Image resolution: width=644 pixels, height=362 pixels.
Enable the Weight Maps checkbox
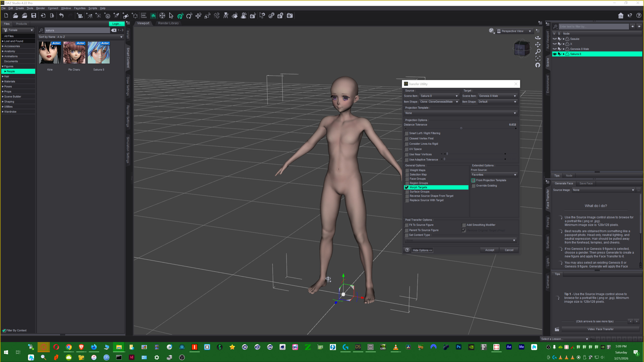[407, 170]
